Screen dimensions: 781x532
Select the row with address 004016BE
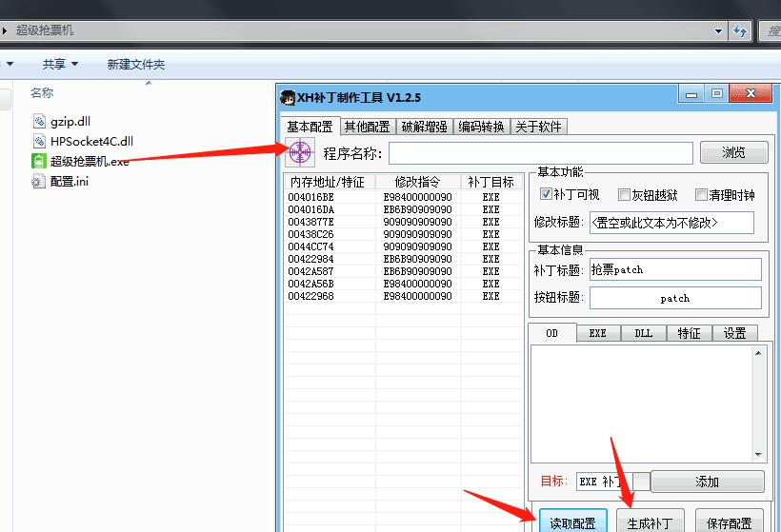tap(404, 197)
